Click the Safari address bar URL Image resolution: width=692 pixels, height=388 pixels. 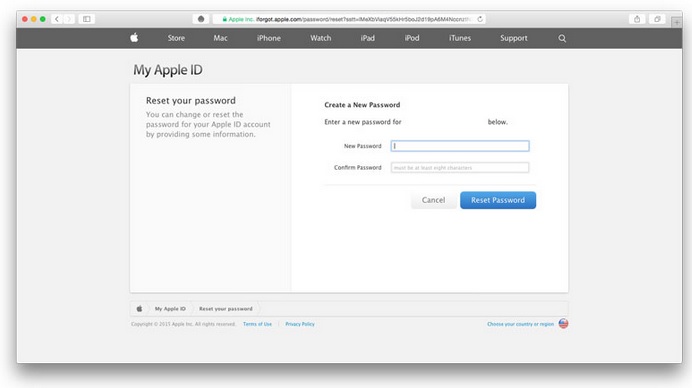click(349, 19)
